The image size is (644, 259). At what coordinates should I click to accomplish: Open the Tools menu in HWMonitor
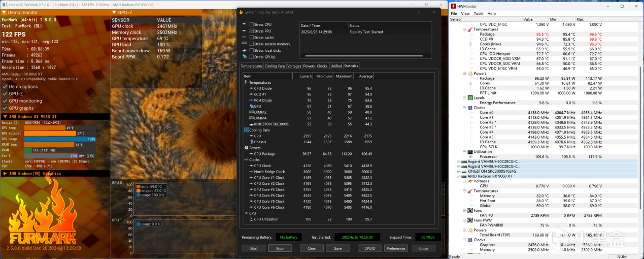[x=478, y=13]
